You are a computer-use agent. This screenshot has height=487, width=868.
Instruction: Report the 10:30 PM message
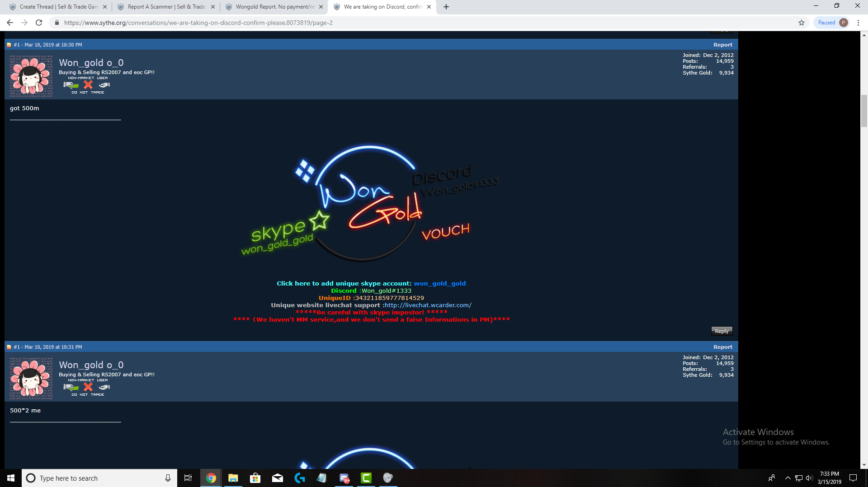pos(723,45)
